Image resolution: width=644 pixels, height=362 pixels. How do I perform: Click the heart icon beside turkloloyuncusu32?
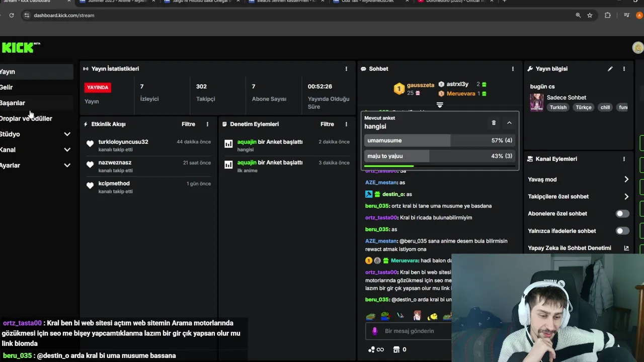pyautogui.click(x=90, y=144)
